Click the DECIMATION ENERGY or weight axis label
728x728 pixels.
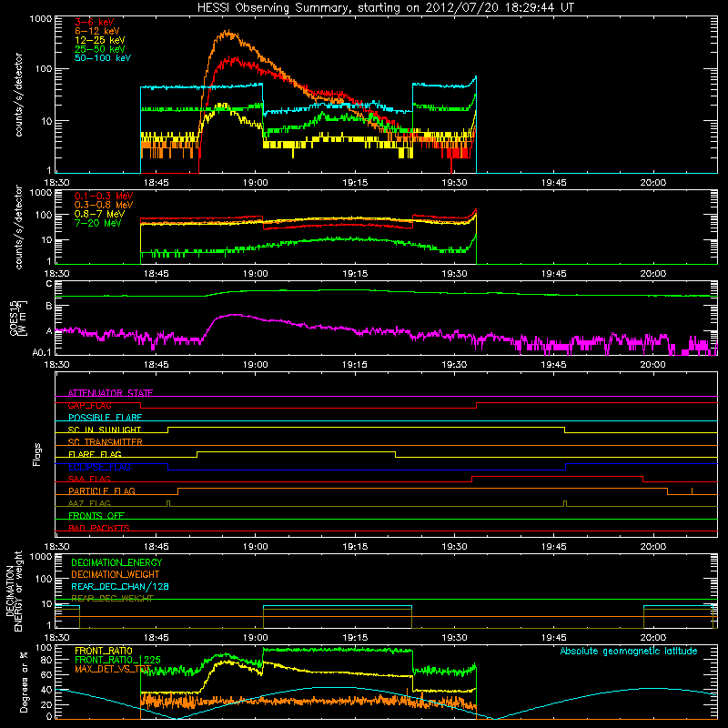coord(13,591)
